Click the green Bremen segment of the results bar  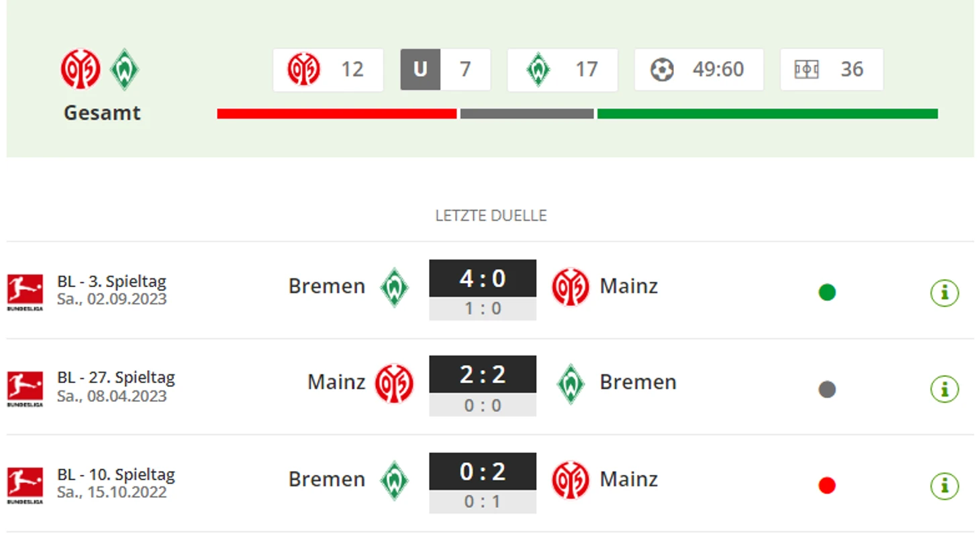pyautogui.click(x=767, y=114)
